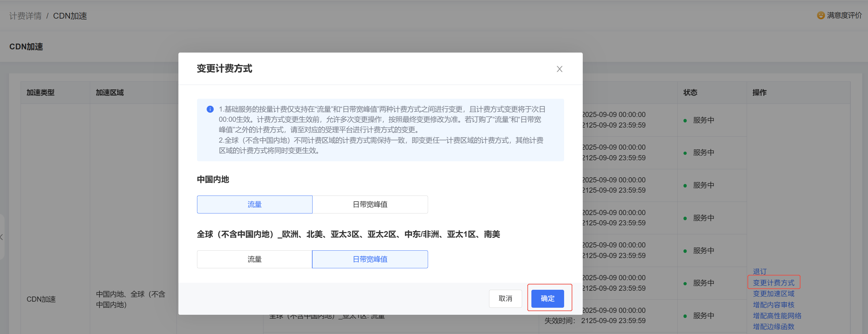The height and width of the screenshot is (334, 868).
Task: Click the 失效时间 label in last row
Action: [x=560, y=321]
